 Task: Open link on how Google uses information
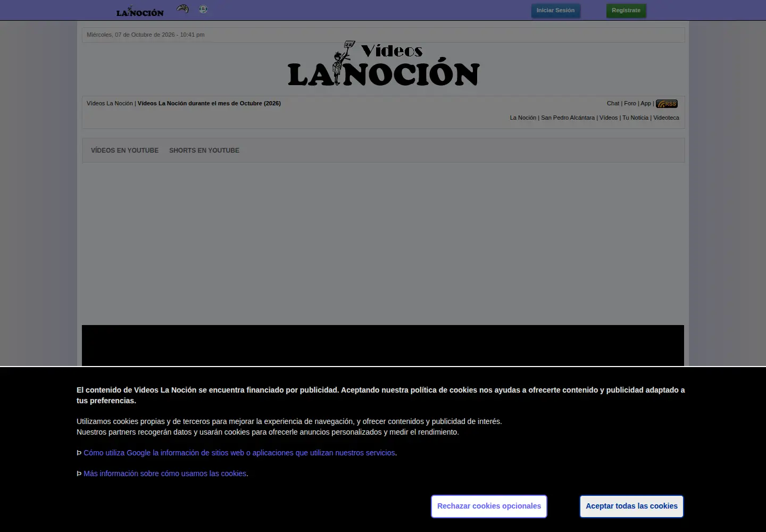pos(239,453)
